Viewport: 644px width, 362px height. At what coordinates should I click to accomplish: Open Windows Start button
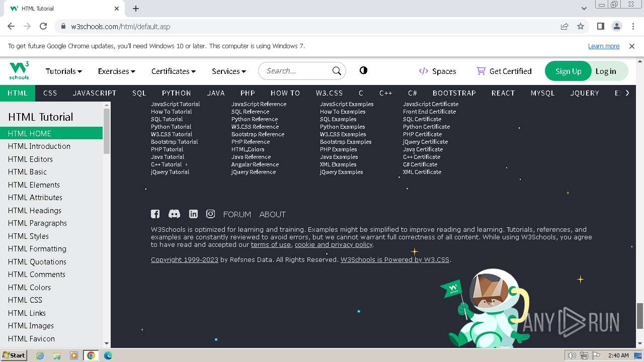[x=14, y=355]
